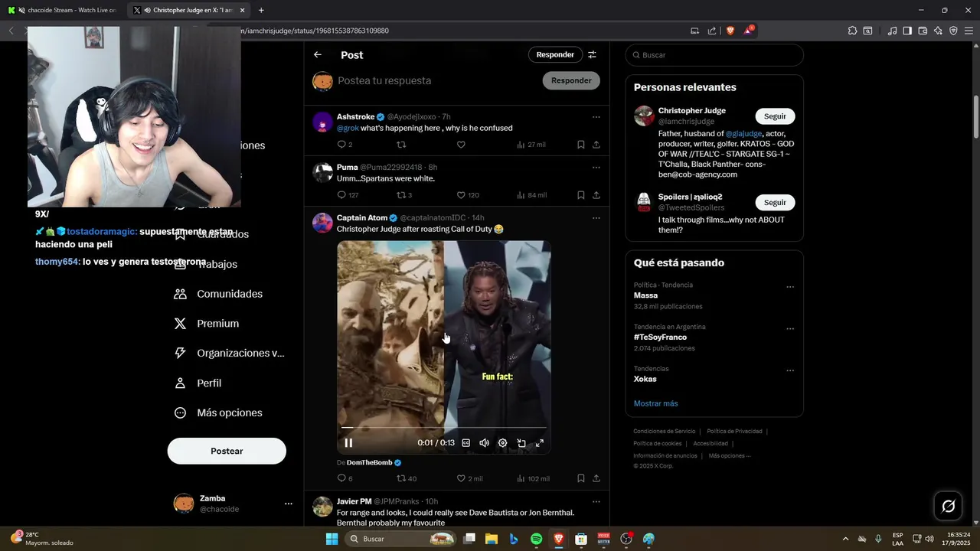Open Premium in sidebar
The width and height of the screenshot is (980, 551).
(x=207, y=324)
